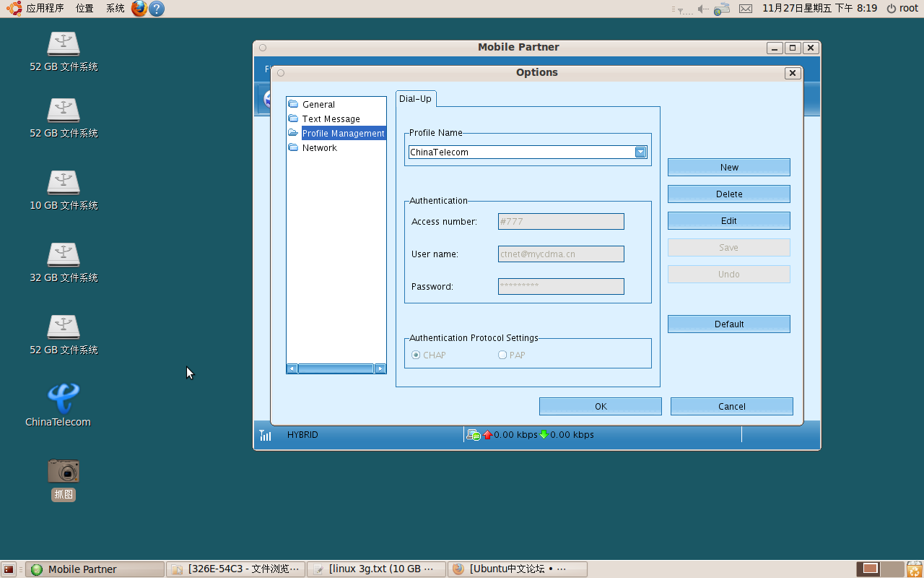The height and width of the screenshot is (578, 924).
Task: Click the green download speed arrow
Action: tap(544, 435)
